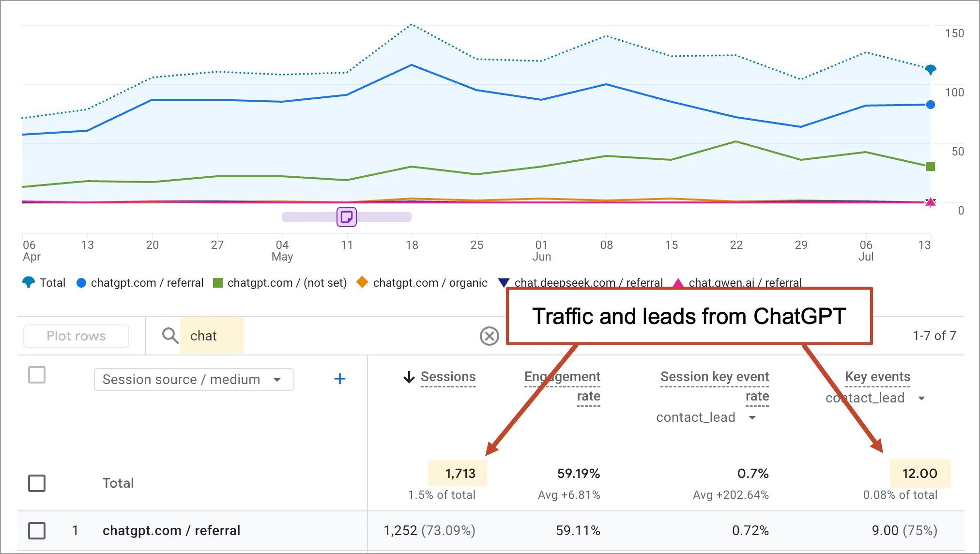Tick the select-all rows checkbox
The height and width of the screenshot is (554, 980).
pos(37,375)
